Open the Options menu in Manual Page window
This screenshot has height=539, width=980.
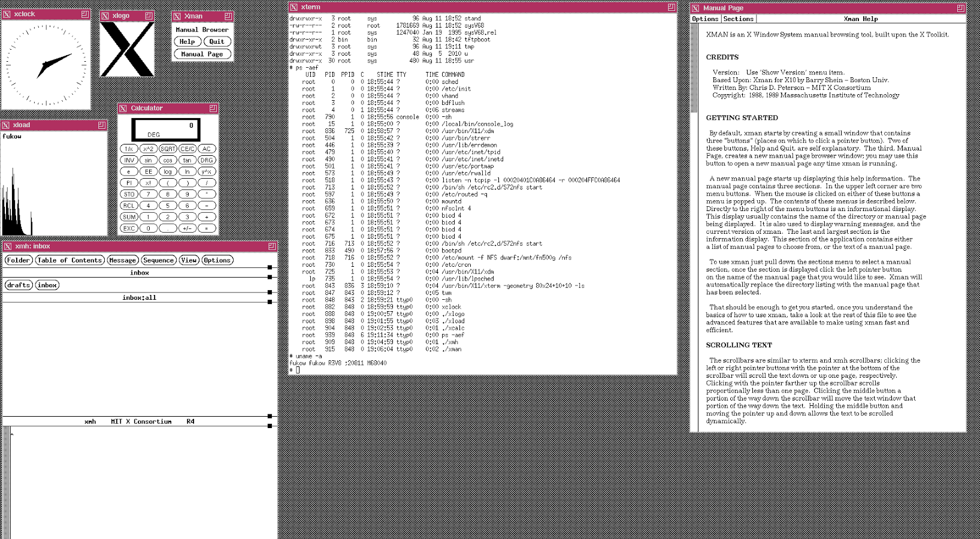pos(706,19)
